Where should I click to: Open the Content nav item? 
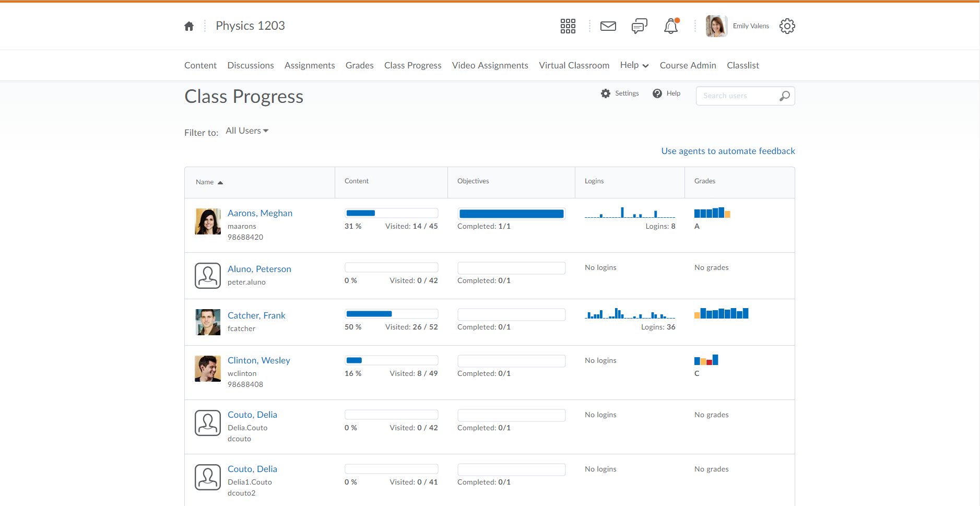coord(200,65)
